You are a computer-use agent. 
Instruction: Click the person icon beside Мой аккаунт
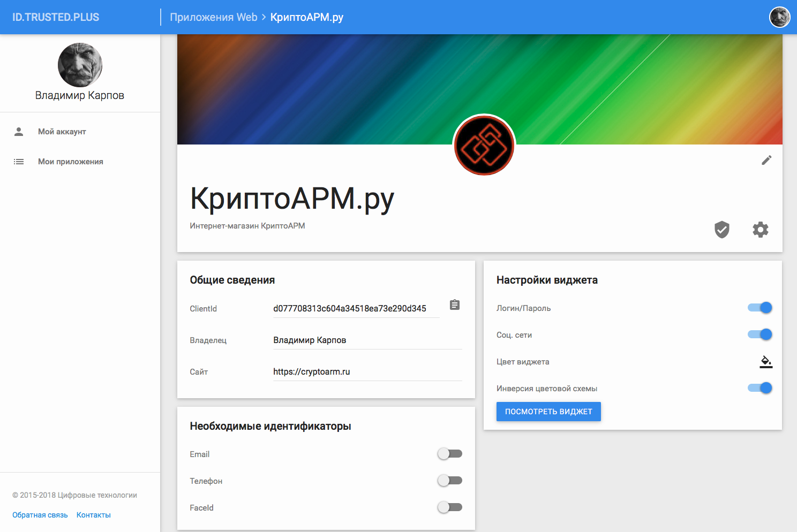[19, 132]
